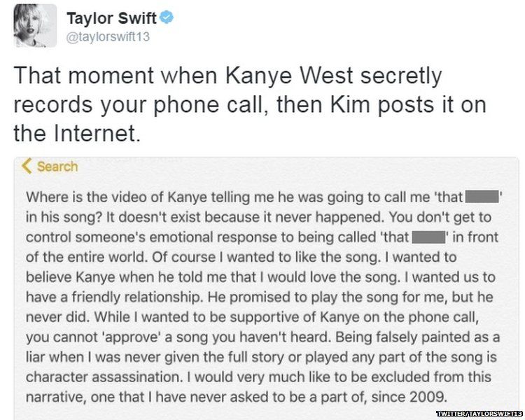Open the Taylor Swift display name
Screen dimensions: 525x420
click(x=111, y=17)
